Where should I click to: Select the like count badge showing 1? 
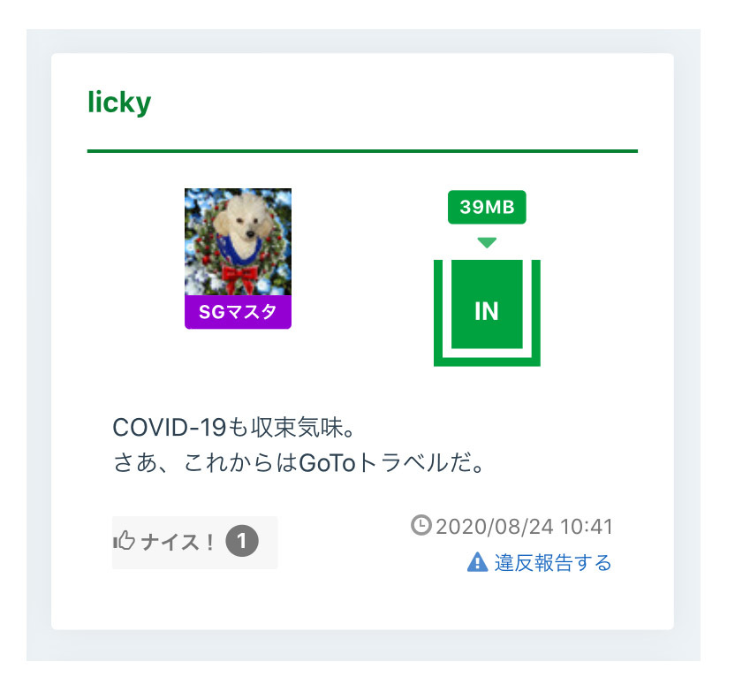coord(242,541)
